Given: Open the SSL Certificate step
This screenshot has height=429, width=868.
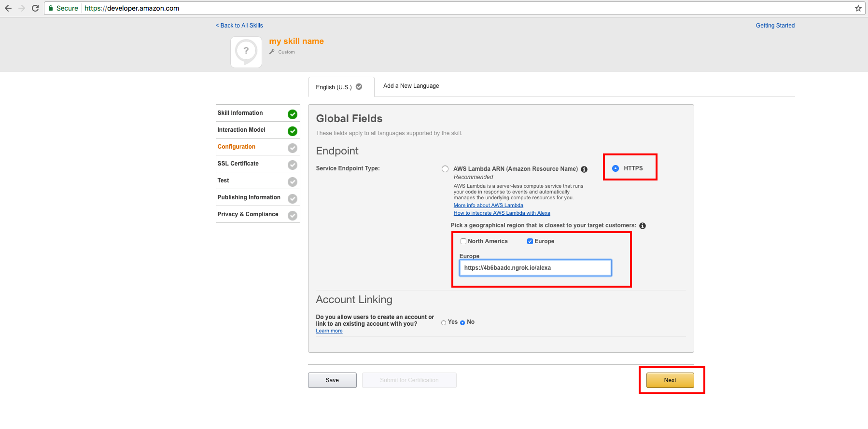Looking at the screenshot, I should [x=258, y=164].
